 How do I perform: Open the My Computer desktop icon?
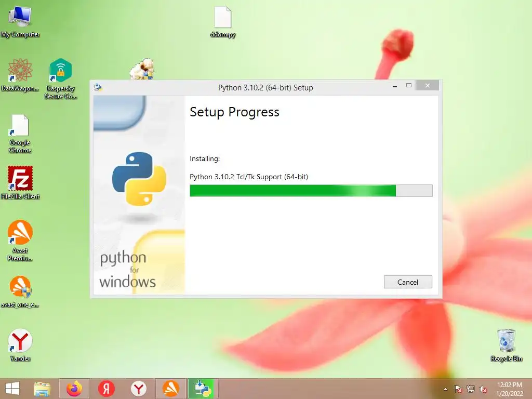[x=20, y=21]
